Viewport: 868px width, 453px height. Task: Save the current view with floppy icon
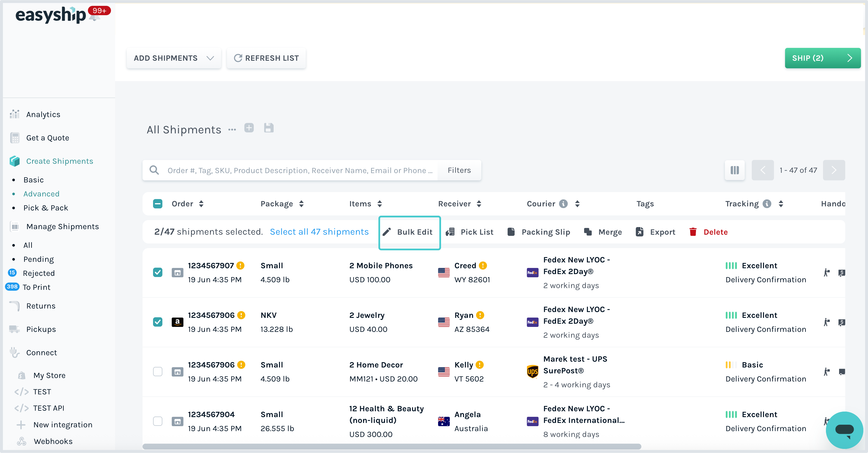(269, 128)
